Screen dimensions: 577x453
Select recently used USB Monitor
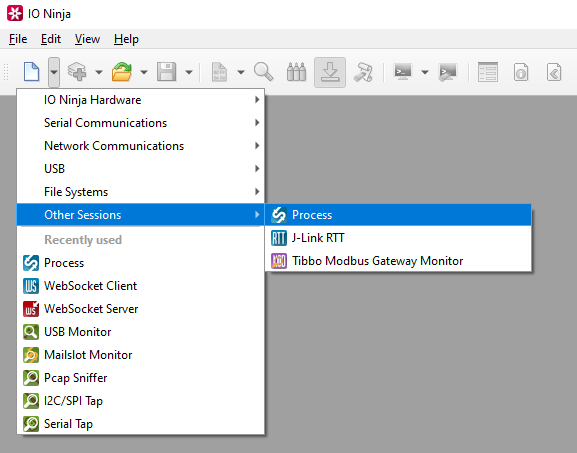pyautogui.click(x=141, y=332)
